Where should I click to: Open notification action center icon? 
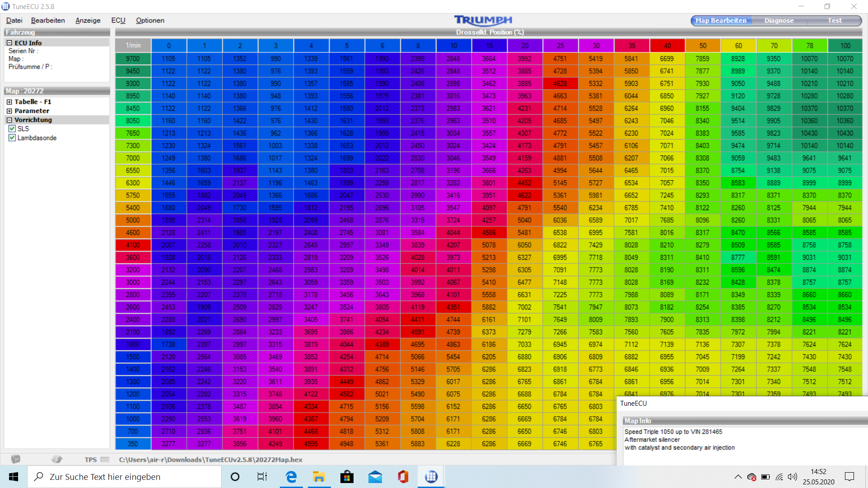coord(849,477)
